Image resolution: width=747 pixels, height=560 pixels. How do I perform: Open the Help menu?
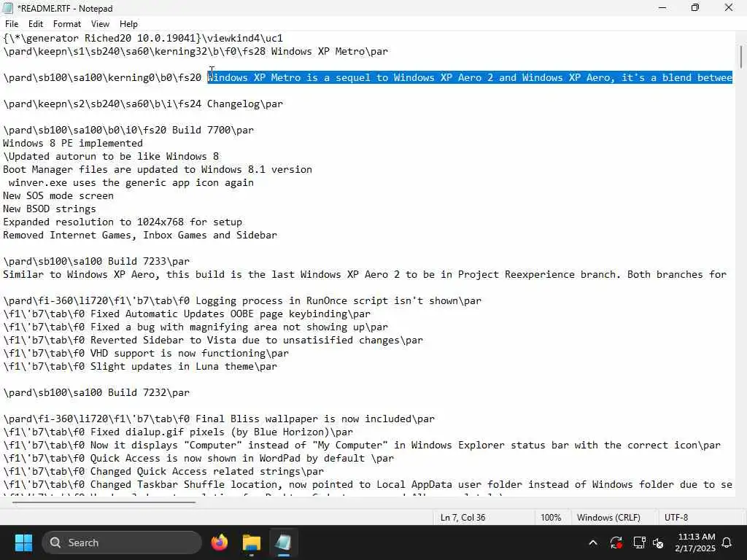(128, 24)
